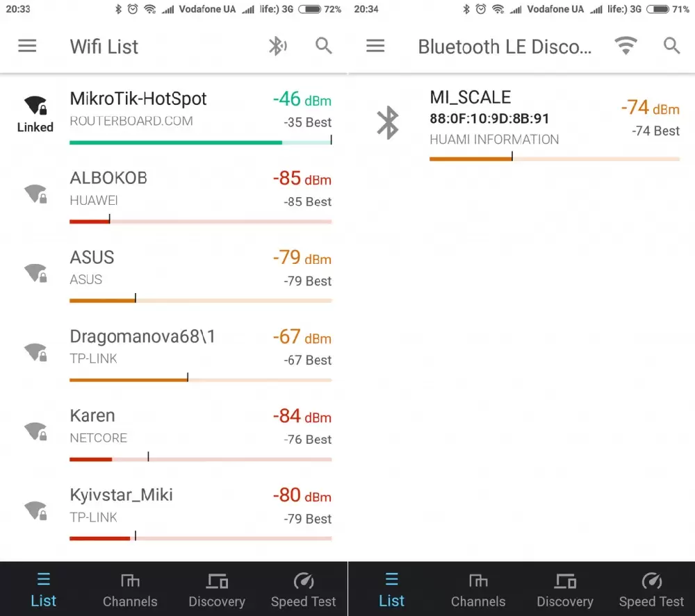The height and width of the screenshot is (616, 695).
Task: Switch to Wifi view from Bluetooth screen
Action: pyautogui.click(x=626, y=46)
